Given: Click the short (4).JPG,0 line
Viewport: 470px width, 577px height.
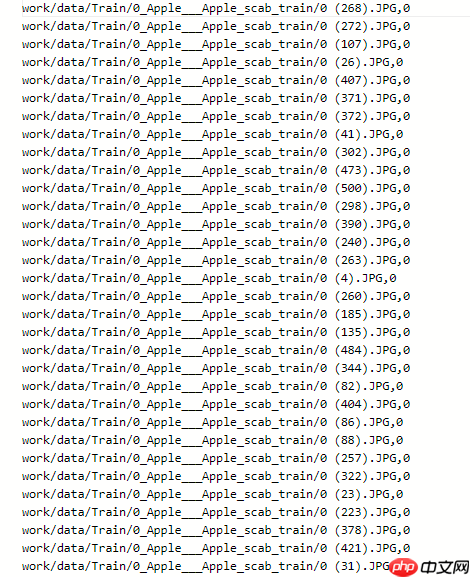Looking at the screenshot, I should (x=209, y=279).
